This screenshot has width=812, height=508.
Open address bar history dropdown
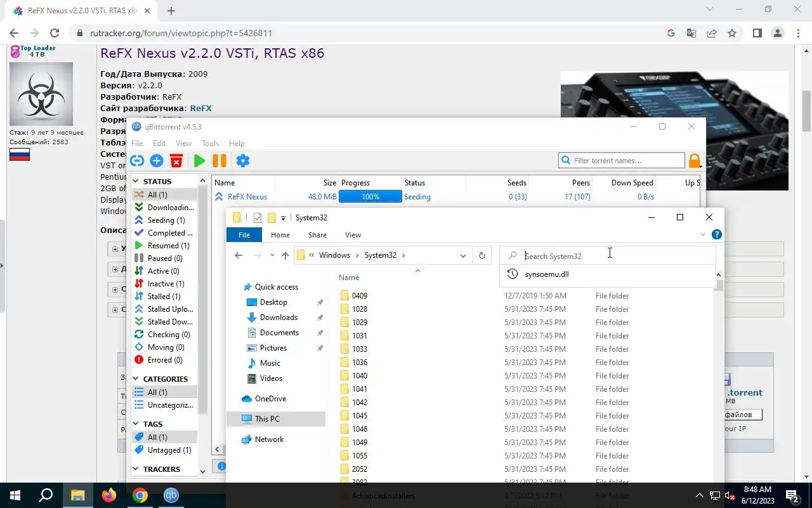pos(463,255)
